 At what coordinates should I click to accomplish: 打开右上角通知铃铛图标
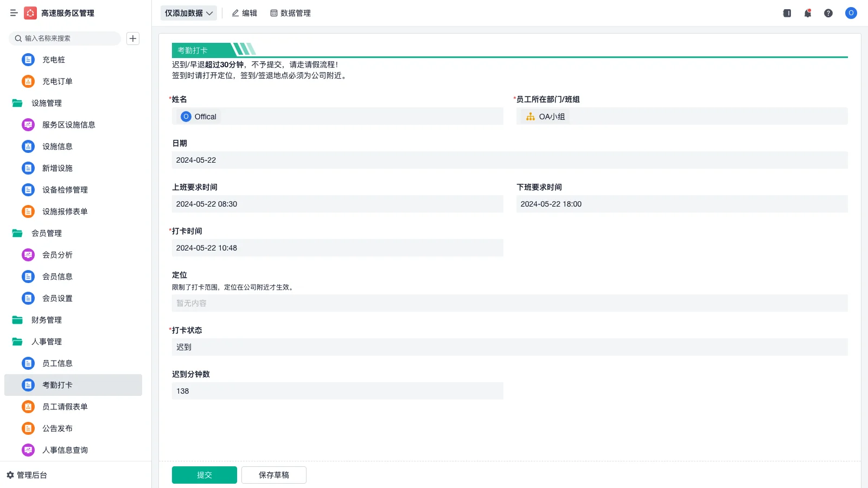(807, 13)
